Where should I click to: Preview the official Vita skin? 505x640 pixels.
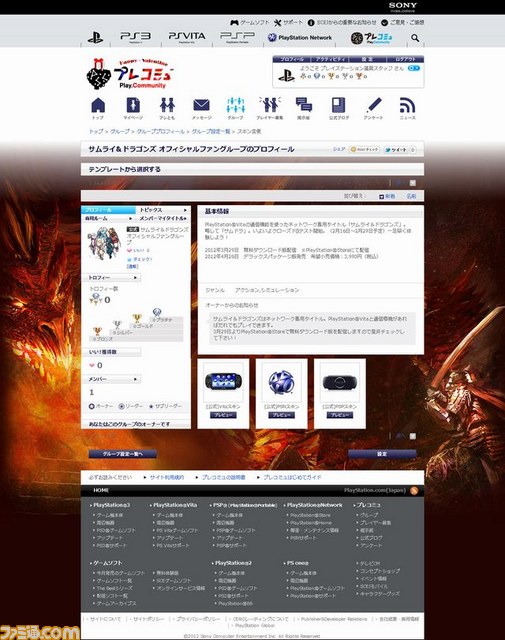[x=223, y=415]
